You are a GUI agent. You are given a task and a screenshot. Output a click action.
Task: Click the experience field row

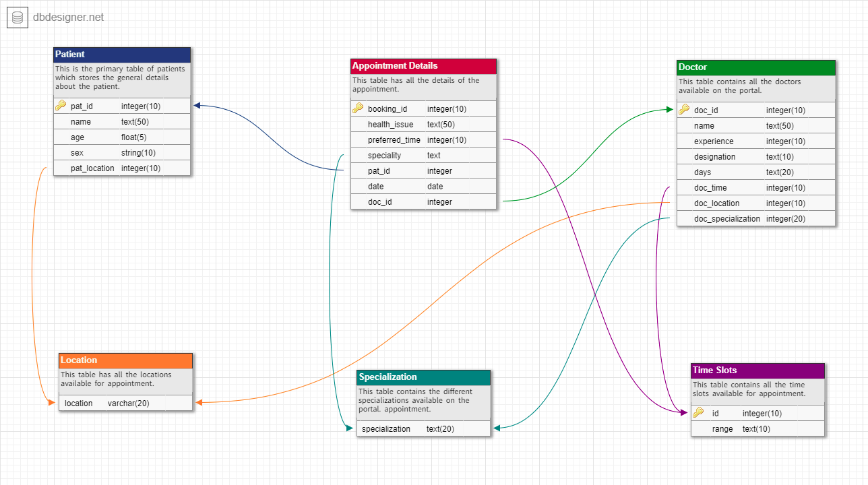tap(756, 141)
